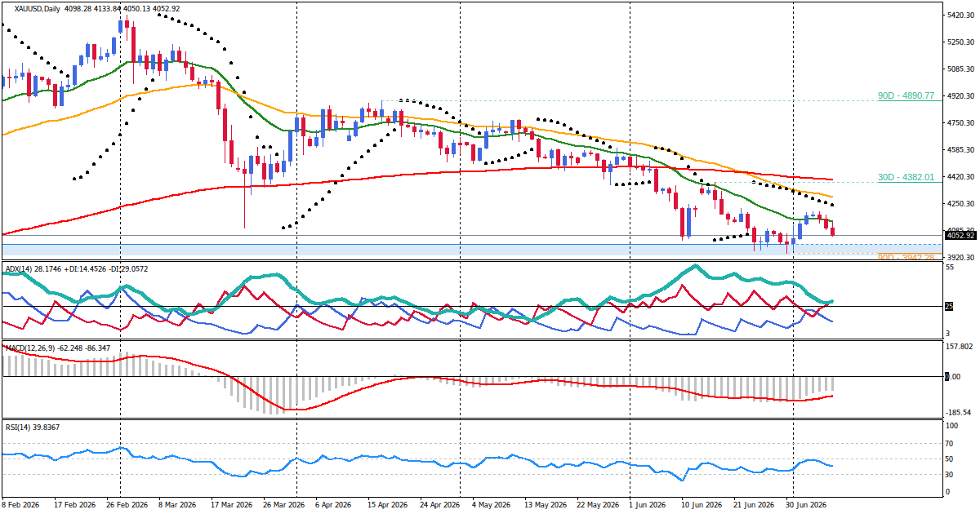The width and height of the screenshot is (980, 514).
Task: Click price axis value 4250.30
Action: coord(961,204)
